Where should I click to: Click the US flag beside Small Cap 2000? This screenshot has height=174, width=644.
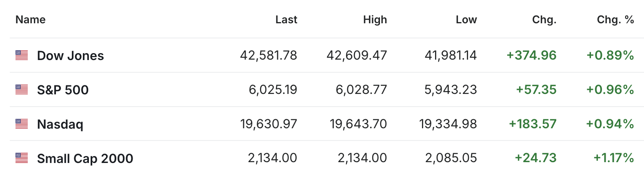click(x=22, y=158)
